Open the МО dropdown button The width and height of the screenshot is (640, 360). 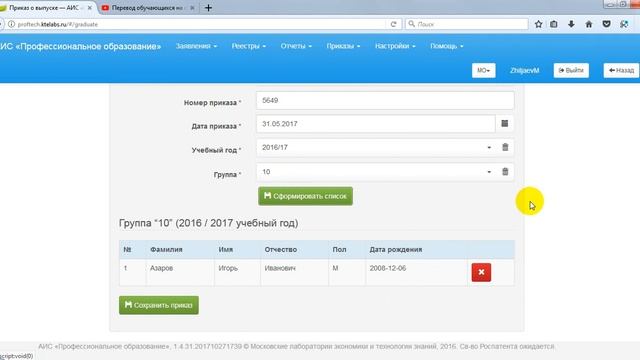(x=484, y=70)
